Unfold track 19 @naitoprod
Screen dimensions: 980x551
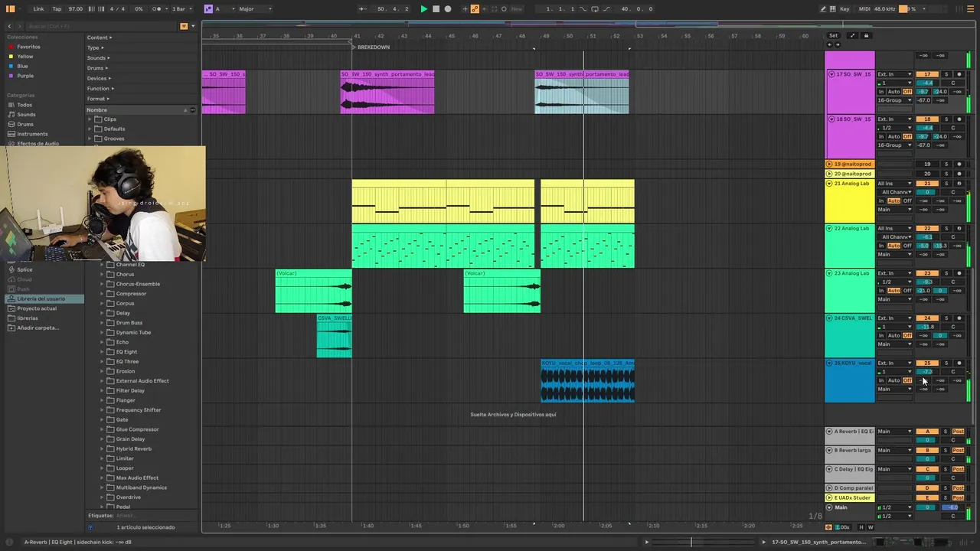829,164
